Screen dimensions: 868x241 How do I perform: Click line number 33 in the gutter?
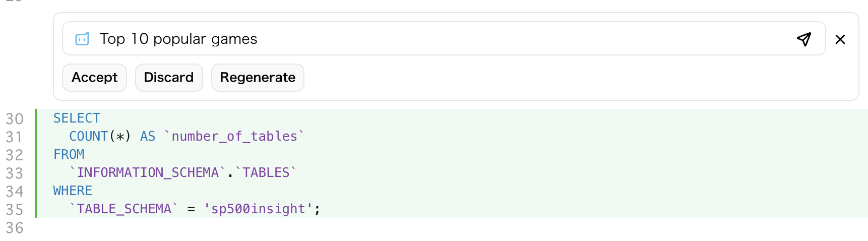[x=15, y=173]
